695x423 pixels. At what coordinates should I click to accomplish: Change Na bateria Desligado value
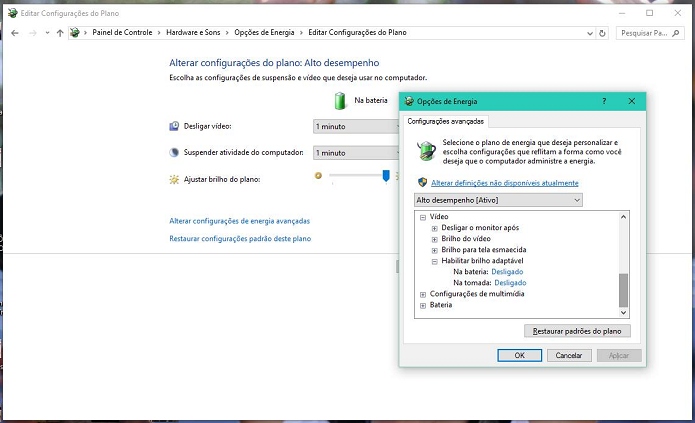[x=507, y=271]
